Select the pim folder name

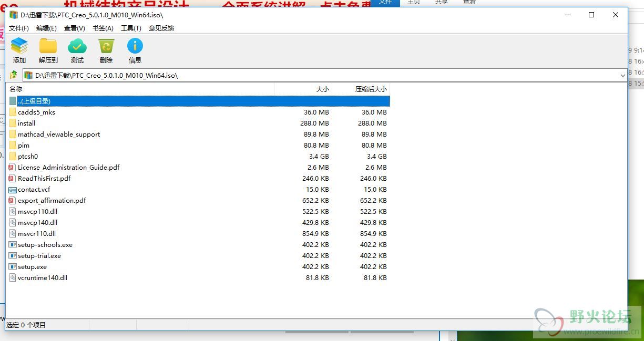point(24,145)
